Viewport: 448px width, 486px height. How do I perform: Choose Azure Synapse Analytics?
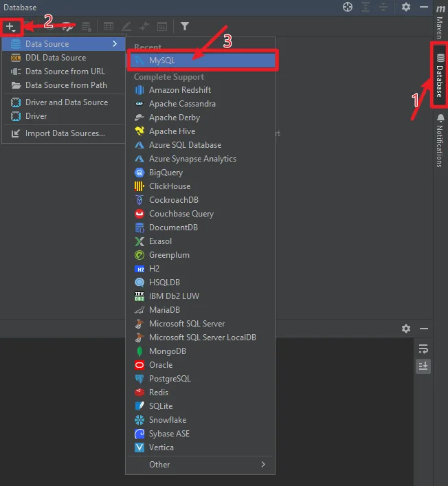coord(200,159)
